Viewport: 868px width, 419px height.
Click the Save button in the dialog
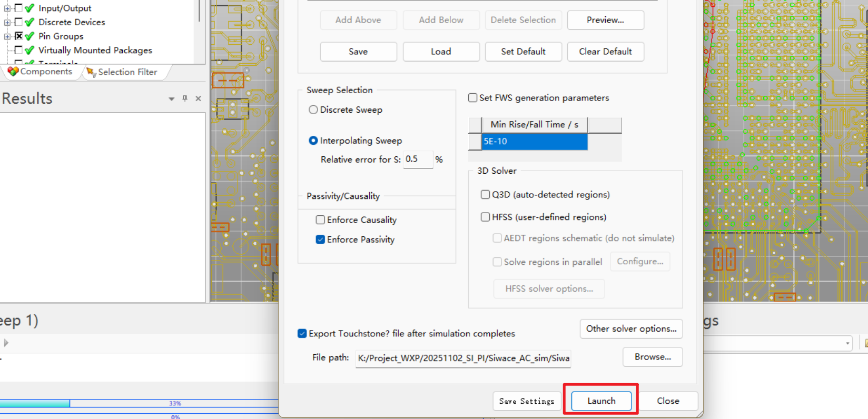pyautogui.click(x=358, y=52)
